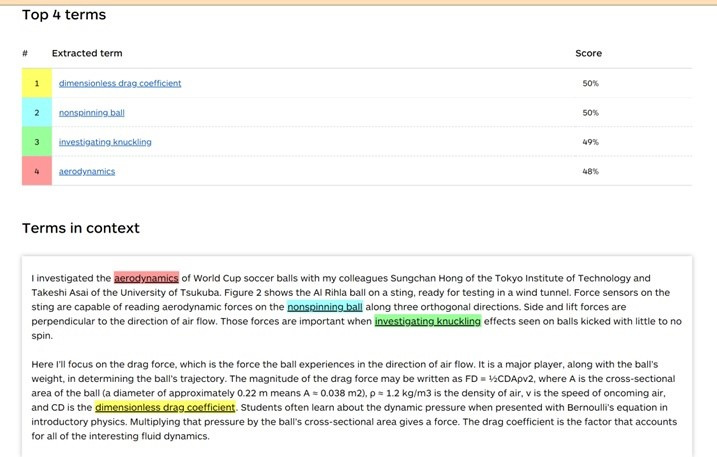Viewport: 717px width, 457px height.
Task: Click the red rank 4 color cell
Action: click(x=37, y=171)
